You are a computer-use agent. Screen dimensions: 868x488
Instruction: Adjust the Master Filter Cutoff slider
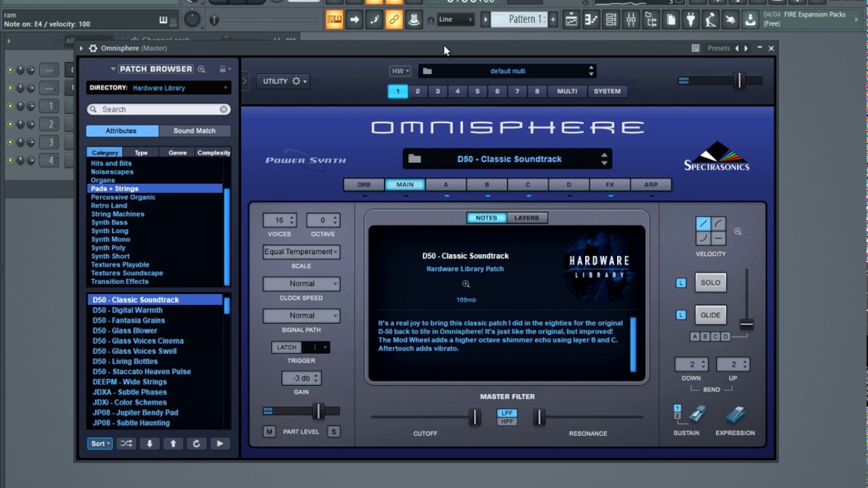475,418
